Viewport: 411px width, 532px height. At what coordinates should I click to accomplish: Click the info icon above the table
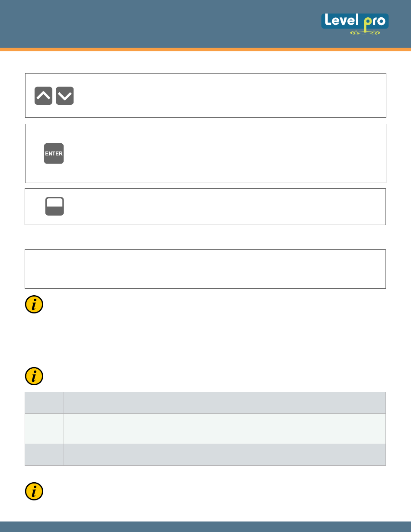point(35,376)
